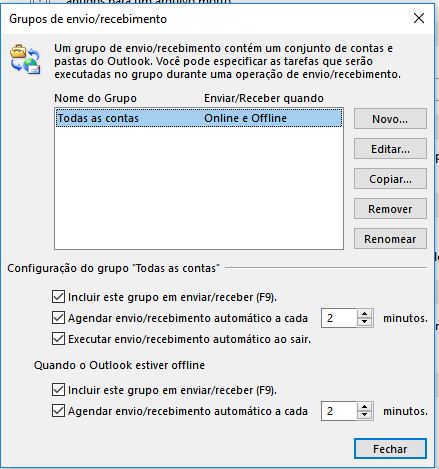Click the Fechar button

390,449
